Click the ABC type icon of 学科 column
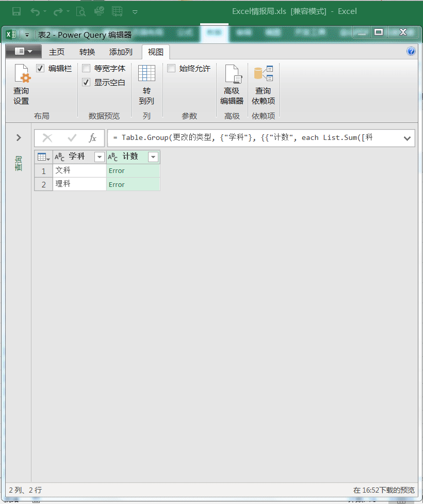The height and width of the screenshot is (504, 423). tap(59, 157)
